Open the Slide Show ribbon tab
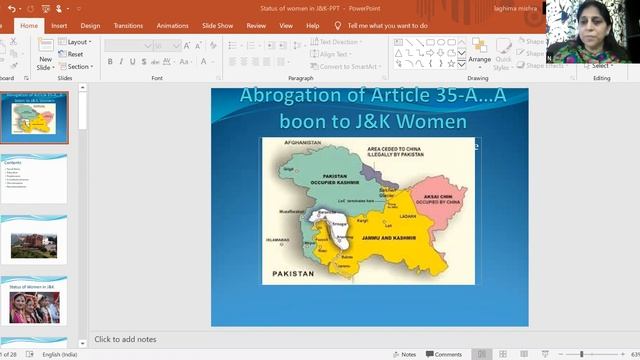The height and width of the screenshot is (360, 640). 218,26
